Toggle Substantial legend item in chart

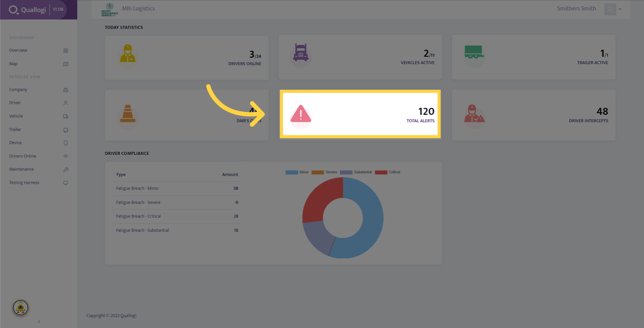click(356, 172)
